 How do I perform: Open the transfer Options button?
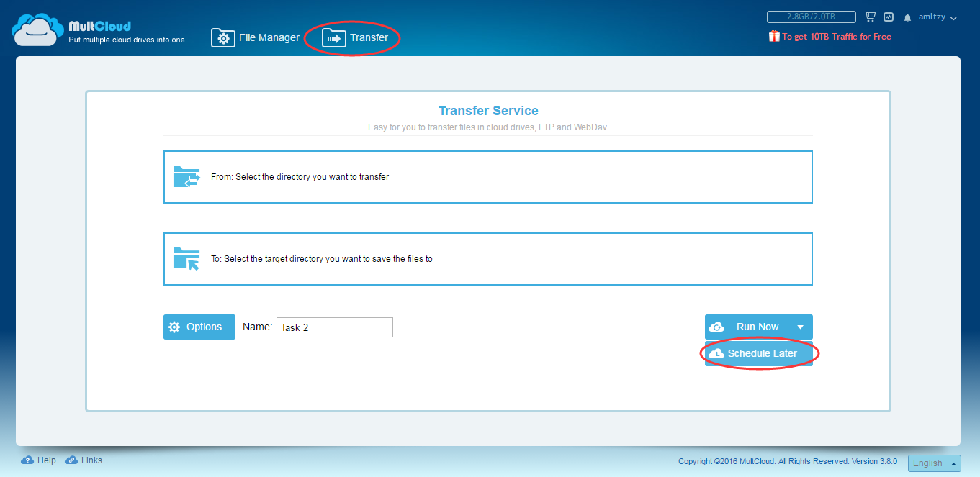[199, 327]
